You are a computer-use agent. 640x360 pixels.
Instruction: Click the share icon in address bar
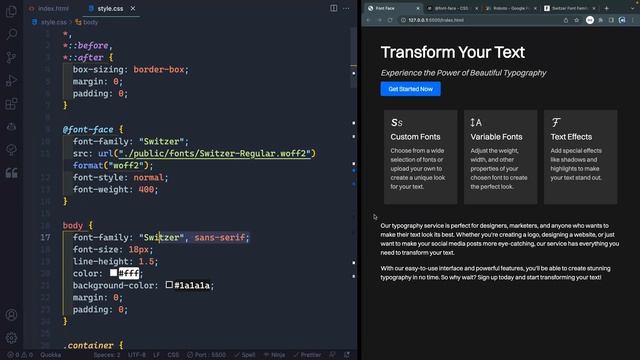pos(566,20)
